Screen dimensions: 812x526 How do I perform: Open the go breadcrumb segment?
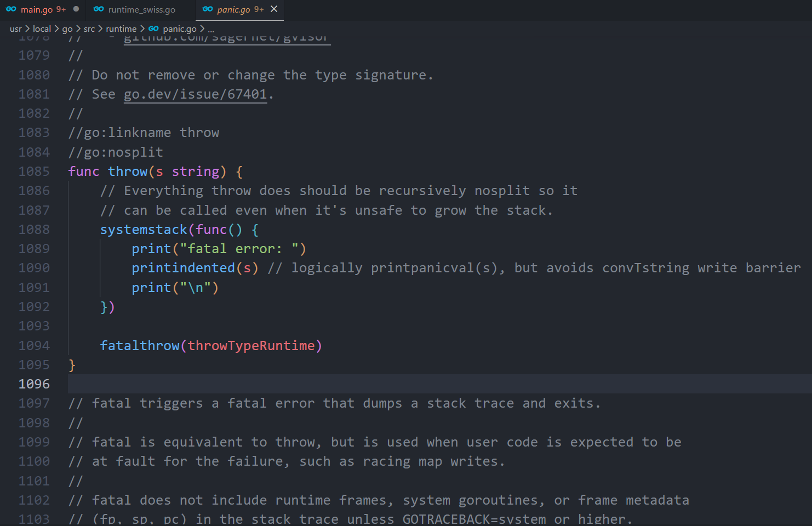[x=67, y=28]
